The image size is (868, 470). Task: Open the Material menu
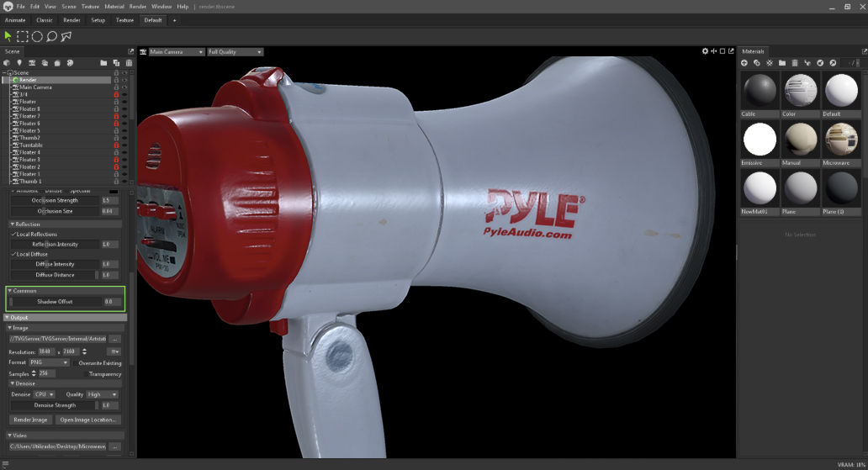click(114, 6)
